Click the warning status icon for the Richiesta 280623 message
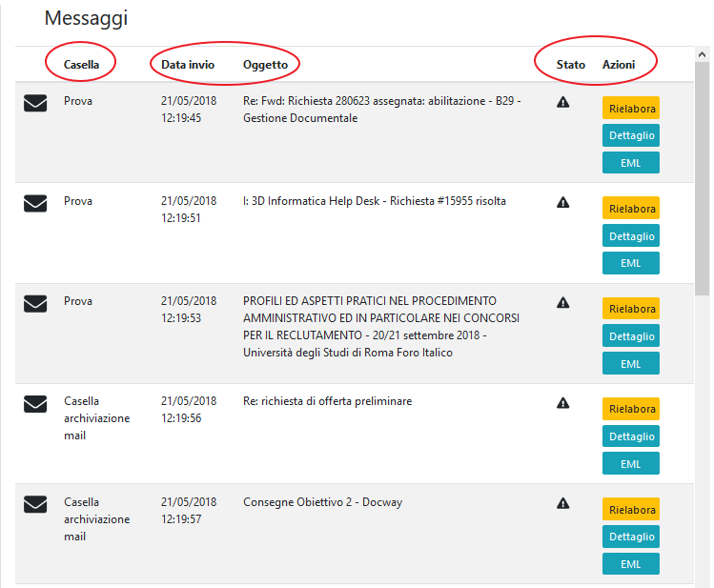The height and width of the screenshot is (588, 714). (562, 102)
